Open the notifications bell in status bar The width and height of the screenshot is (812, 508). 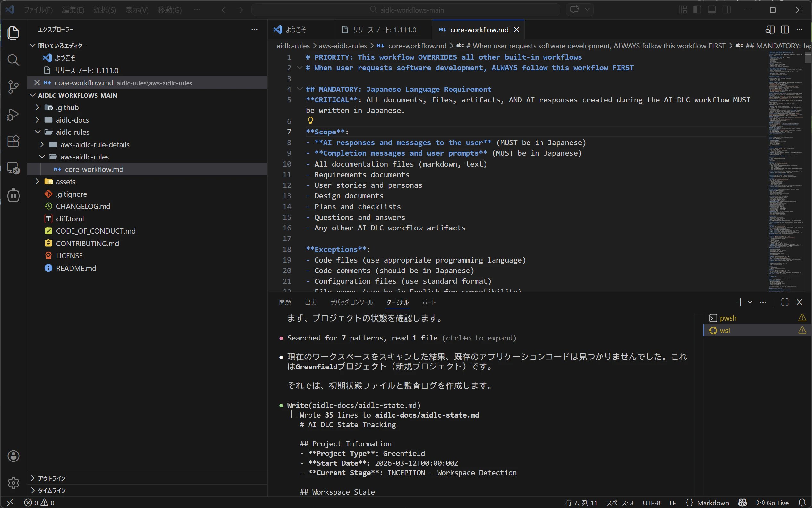coord(802,503)
